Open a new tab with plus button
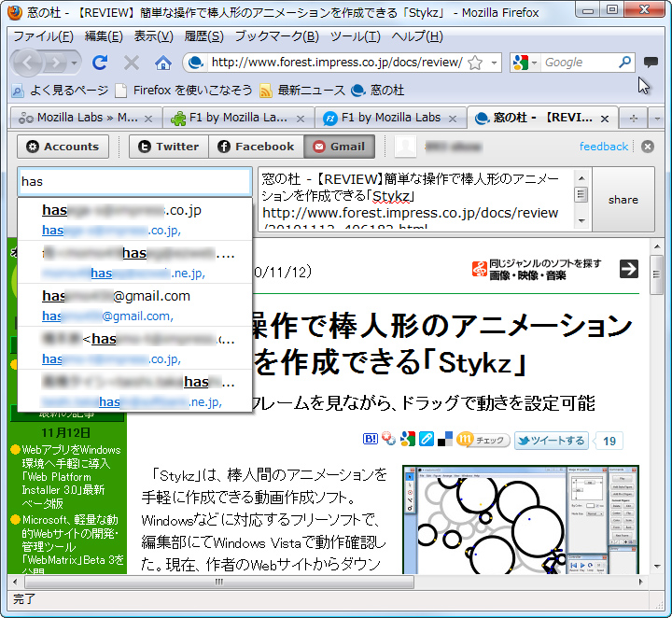 pyautogui.click(x=634, y=119)
